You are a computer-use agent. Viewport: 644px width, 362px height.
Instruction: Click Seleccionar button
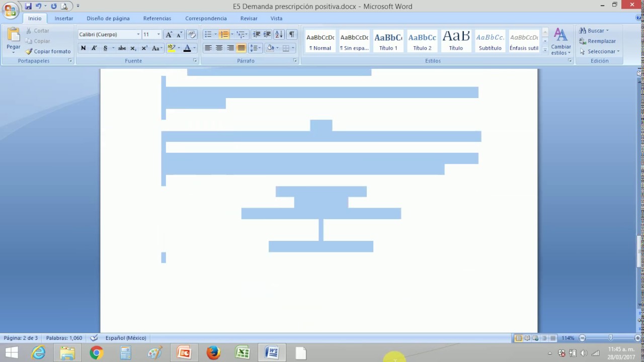(x=600, y=51)
